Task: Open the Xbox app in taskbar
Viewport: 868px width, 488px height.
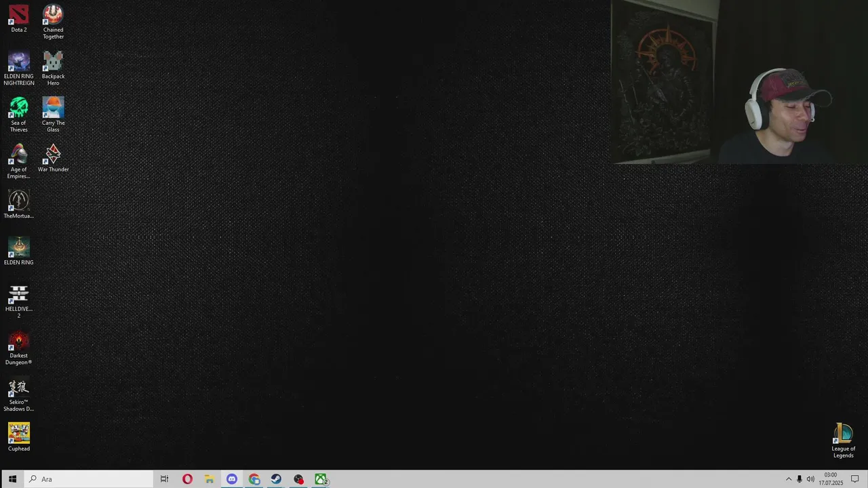Action: [321, 479]
